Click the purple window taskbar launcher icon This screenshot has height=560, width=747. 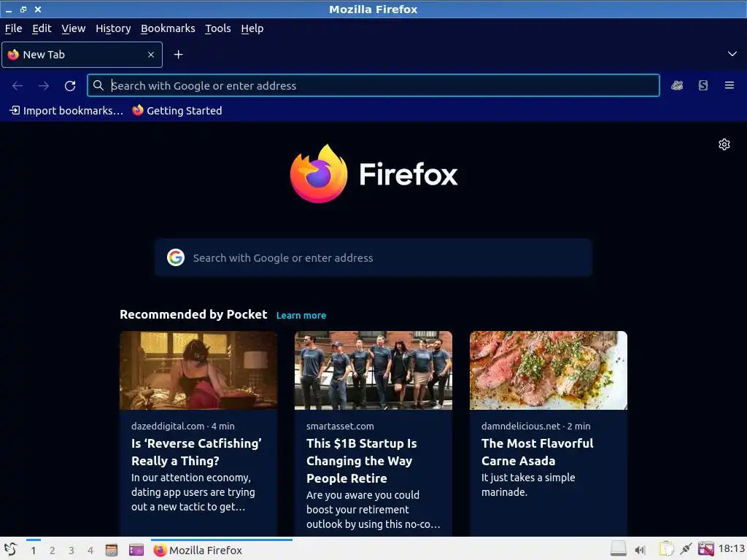point(136,550)
